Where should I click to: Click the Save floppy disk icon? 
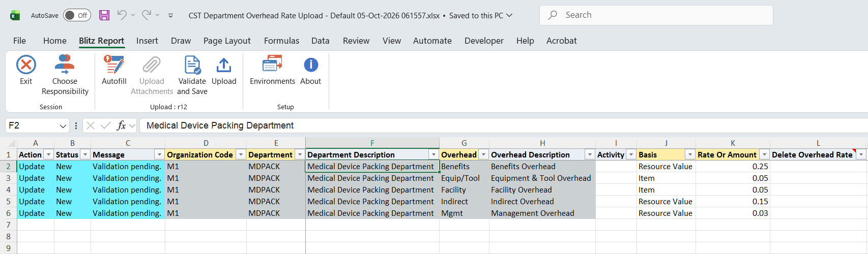click(x=104, y=15)
